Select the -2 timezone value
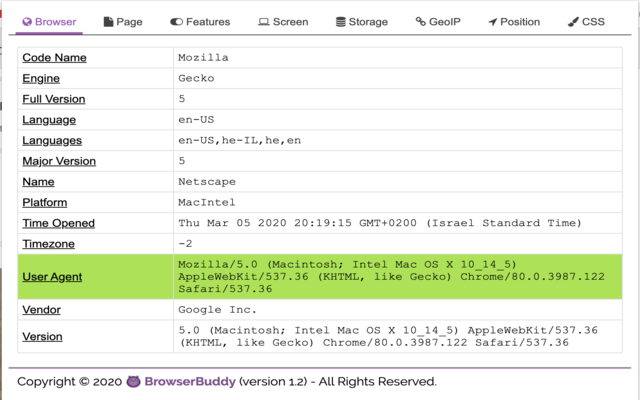The height and width of the screenshot is (400, 640). click(x=185, y=244)
